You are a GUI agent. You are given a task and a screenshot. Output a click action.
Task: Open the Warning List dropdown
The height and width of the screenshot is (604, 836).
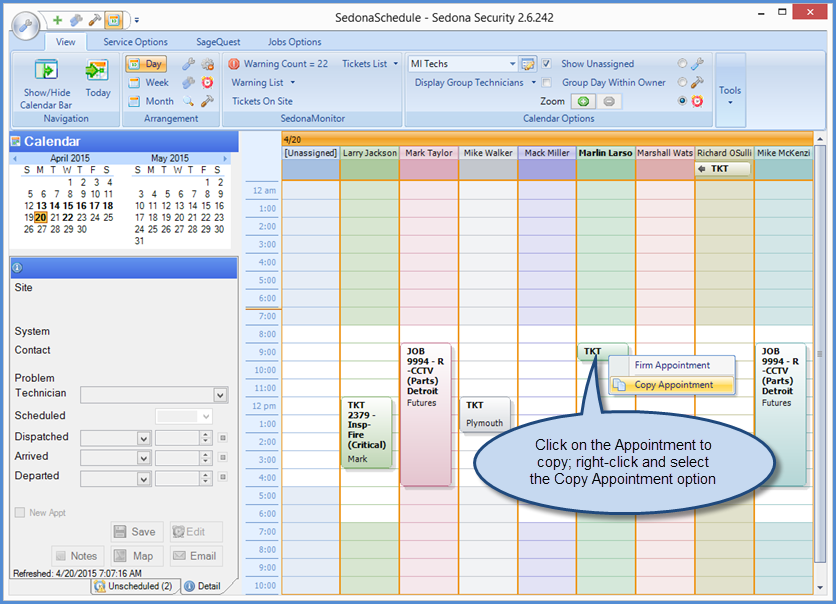tap(263, 83)
